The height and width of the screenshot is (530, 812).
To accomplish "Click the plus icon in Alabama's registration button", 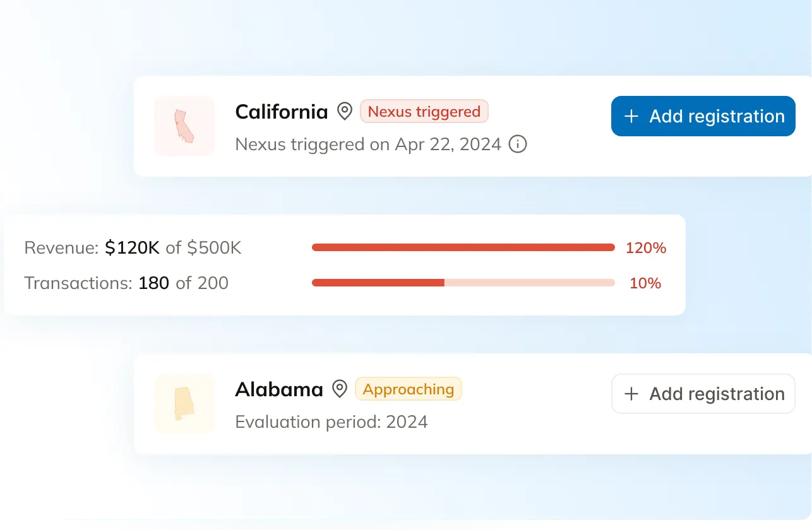I will click(631, 394).
